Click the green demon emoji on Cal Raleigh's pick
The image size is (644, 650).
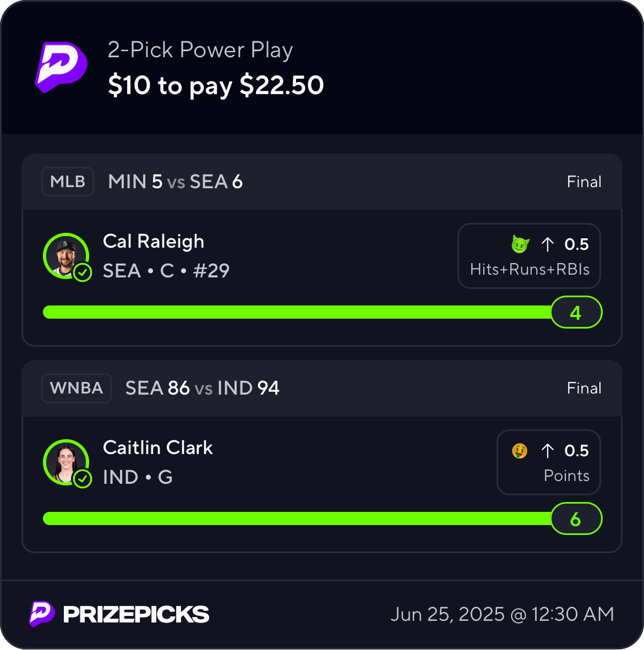pyautogui.click(x=520, y=244)
